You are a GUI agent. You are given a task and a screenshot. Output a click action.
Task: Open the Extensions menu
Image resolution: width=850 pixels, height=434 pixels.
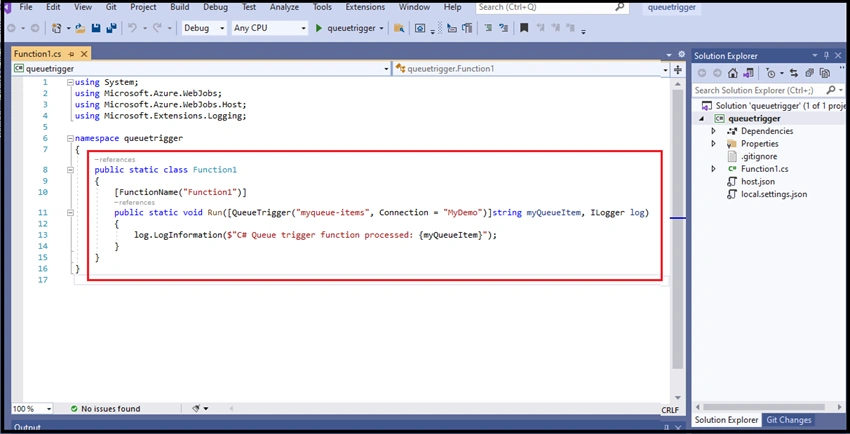pos(365,7)
